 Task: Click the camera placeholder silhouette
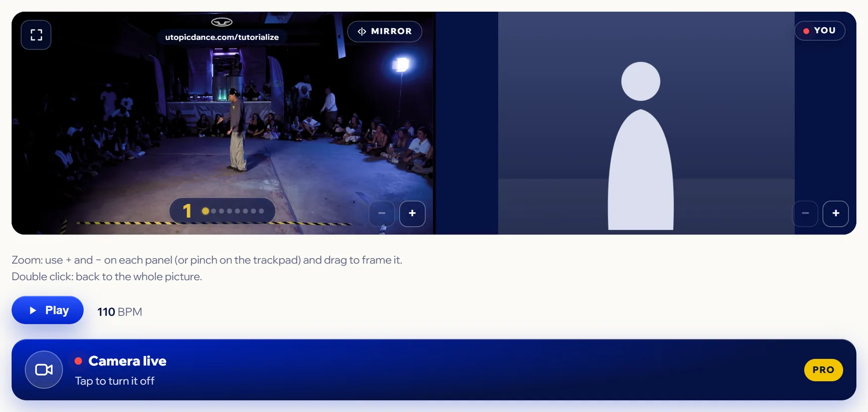[640, 146]
